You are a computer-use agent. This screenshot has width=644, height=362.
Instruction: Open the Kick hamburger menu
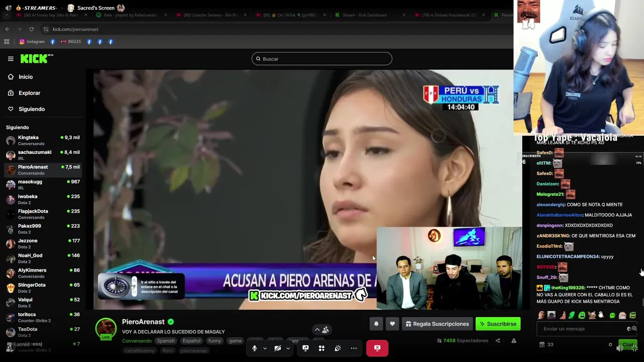point(11,59)
